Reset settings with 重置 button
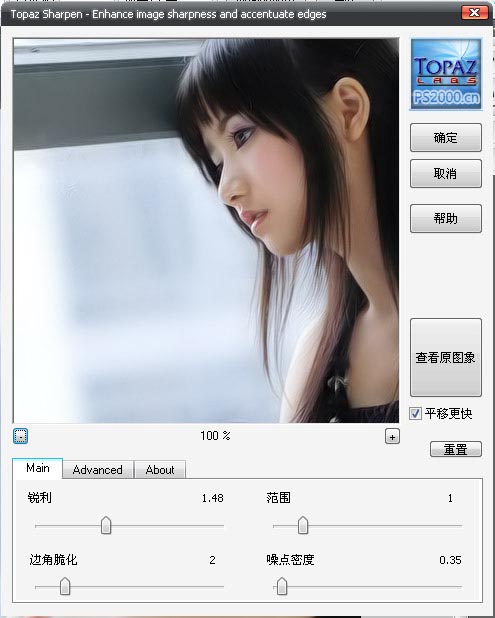Viewport: 495px width, 618px height. pyautogui.click(x=456, y=449)
